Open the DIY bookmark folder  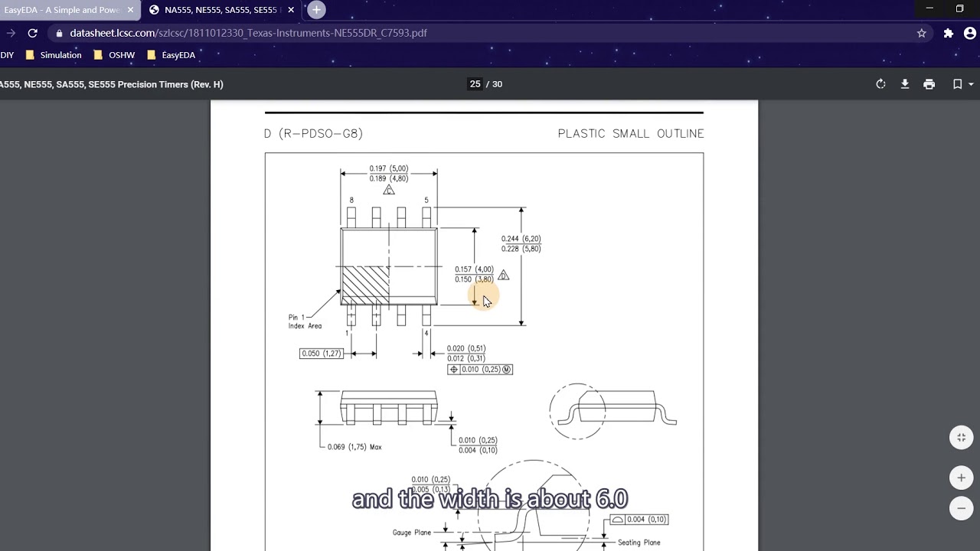[x=7, y=55]
